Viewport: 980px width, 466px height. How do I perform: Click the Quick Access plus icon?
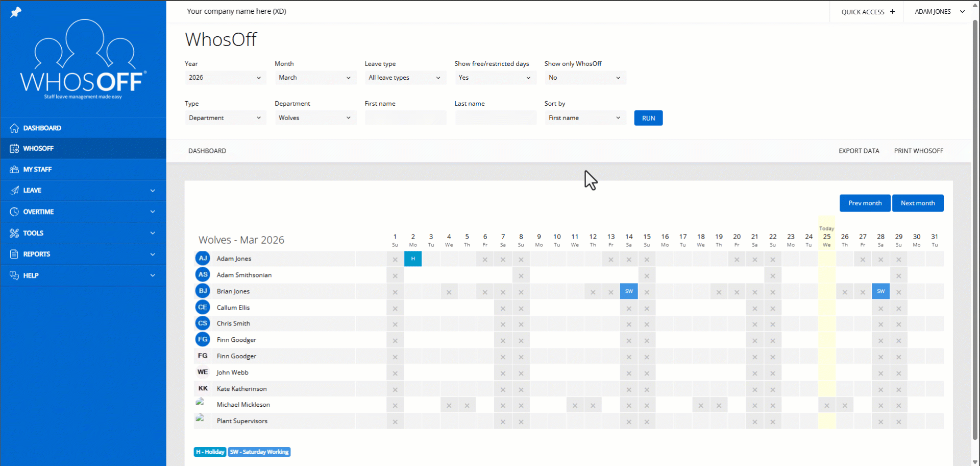pyautogui.click(x=892, y=12)
